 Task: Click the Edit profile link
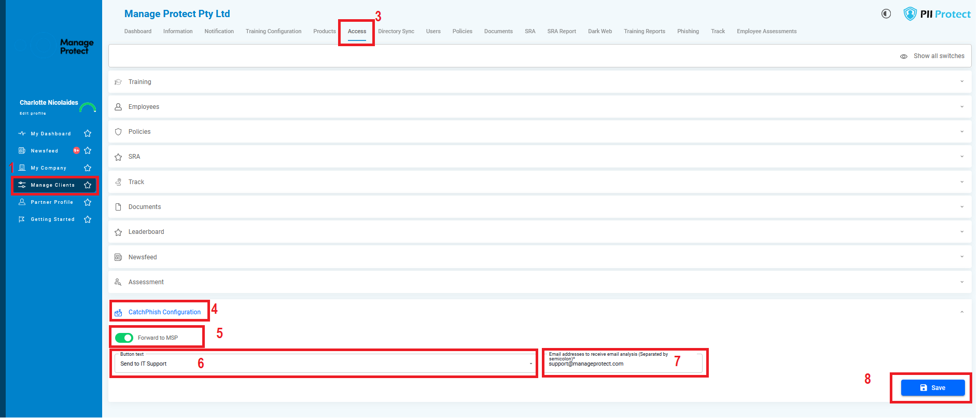tap(33, 114)
